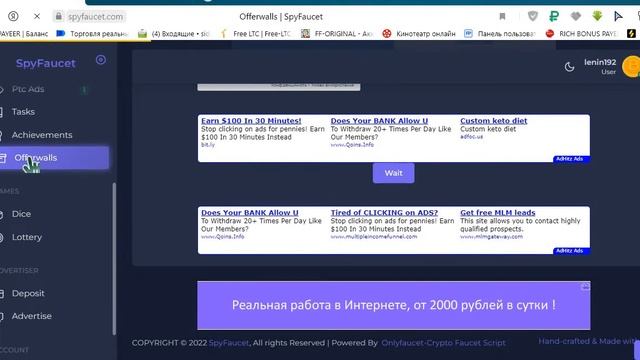This screenshot has height=360, width=640.
Task: Open 'RICH BONUS PAYE' bookmark
Action: [582, 34]
